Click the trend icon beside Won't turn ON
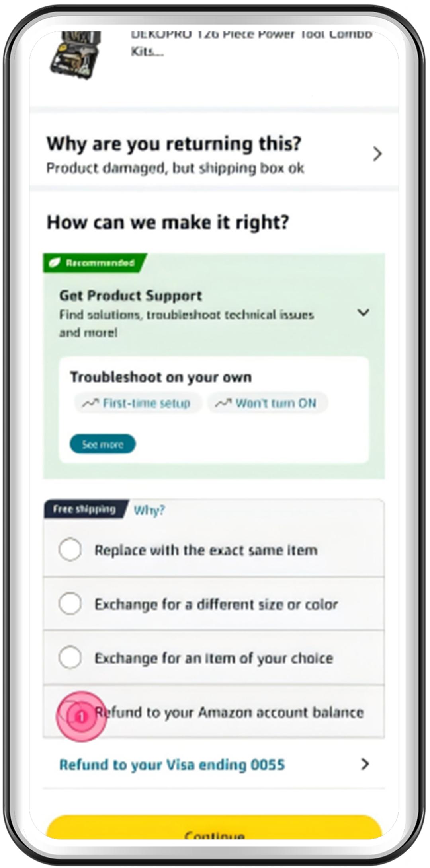This screenshot has width=430, height=868. tap(223, 403)
